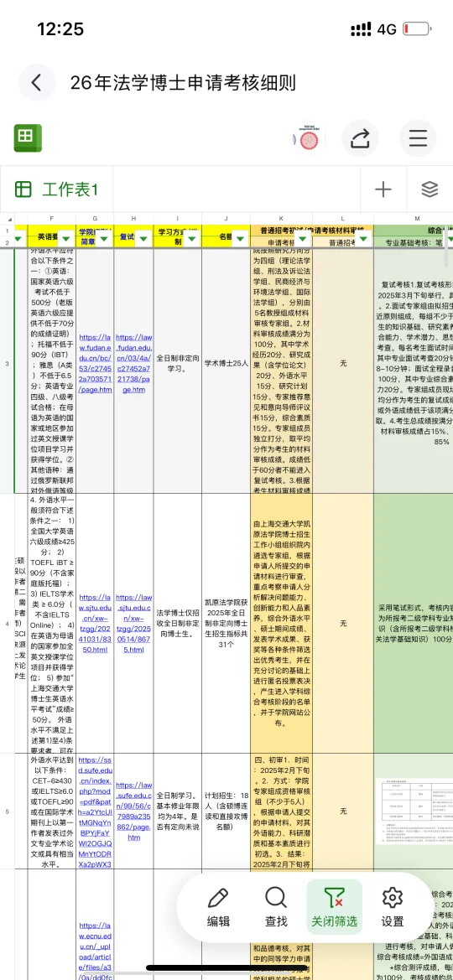Open filter dropdown on 英语要求 column

pyautogui.click(x=66, y=238)
